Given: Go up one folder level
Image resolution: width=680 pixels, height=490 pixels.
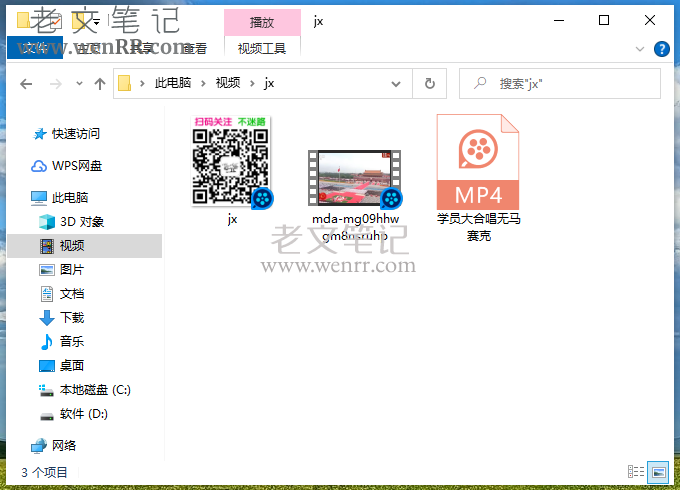Looking at the screenshot, I should (x=100, y=84).
